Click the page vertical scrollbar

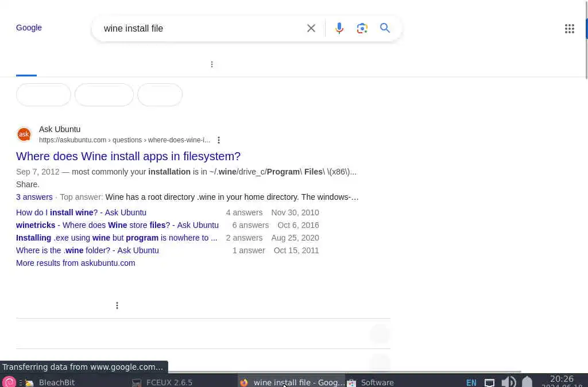586,40
